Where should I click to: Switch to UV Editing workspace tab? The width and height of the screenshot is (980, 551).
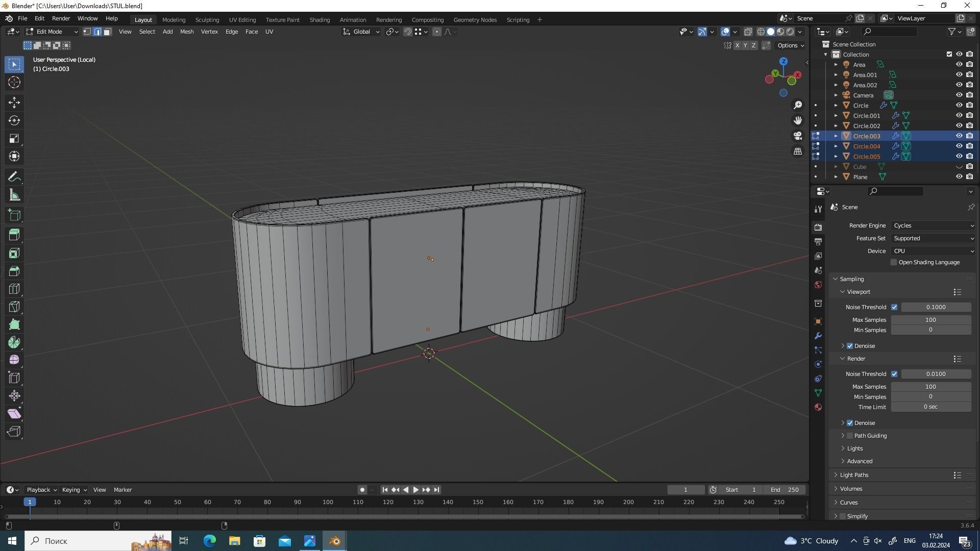(242, 19)
